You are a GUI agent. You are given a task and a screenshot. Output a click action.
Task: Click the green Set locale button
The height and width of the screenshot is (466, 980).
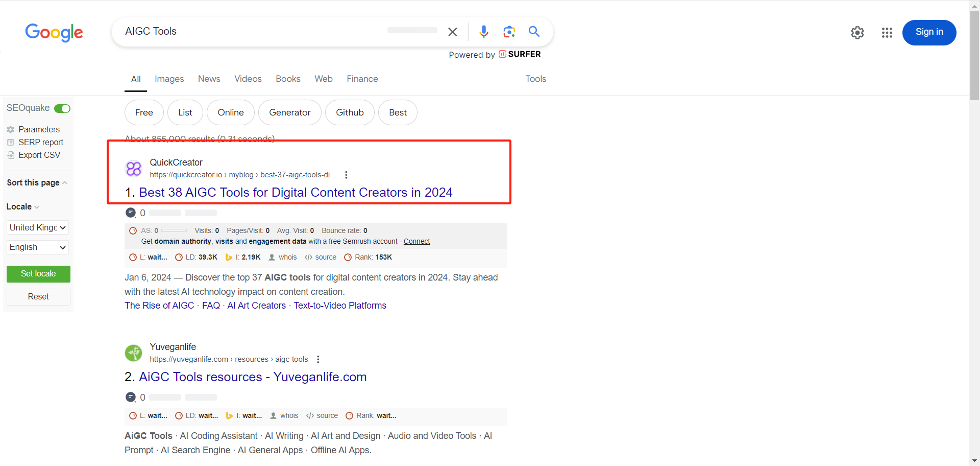coord(38,274)
